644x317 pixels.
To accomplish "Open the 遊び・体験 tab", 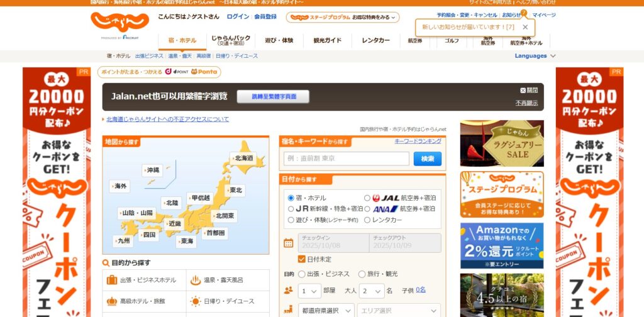I will tap(279, 41).
